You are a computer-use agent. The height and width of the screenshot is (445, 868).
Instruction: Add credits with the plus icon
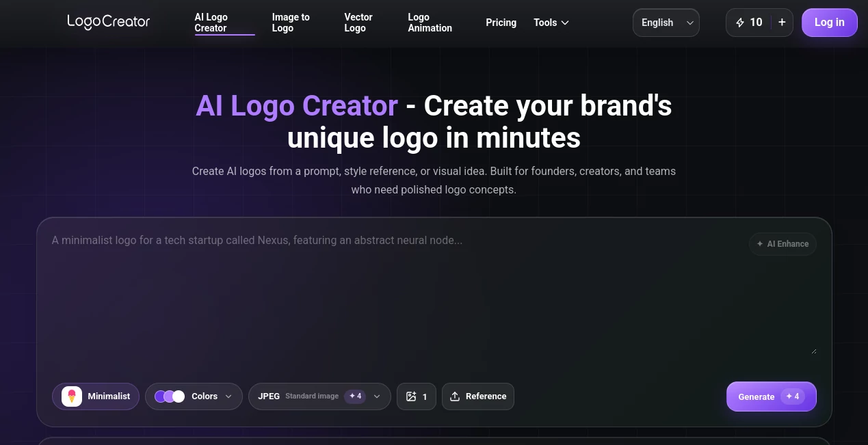(782, 23)
